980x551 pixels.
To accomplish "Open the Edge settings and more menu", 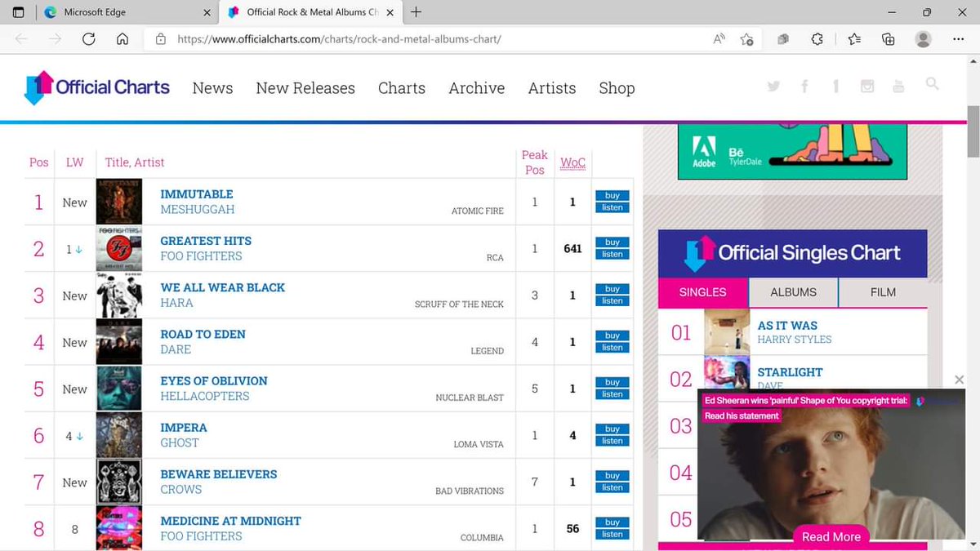I will click(x=959, y=39).
